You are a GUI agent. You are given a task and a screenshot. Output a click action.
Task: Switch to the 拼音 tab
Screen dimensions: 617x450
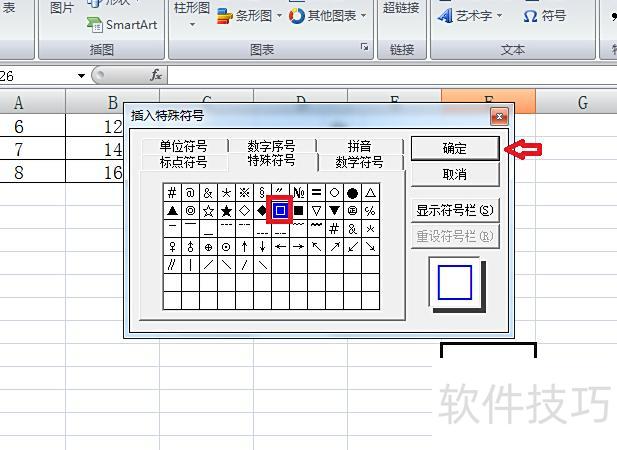[x=359, y=146]
